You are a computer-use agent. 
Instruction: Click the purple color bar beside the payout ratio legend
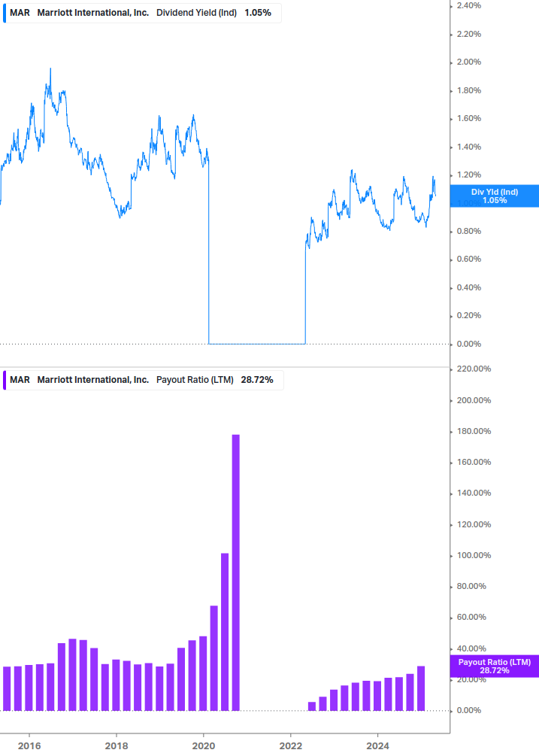coord(5,380)
